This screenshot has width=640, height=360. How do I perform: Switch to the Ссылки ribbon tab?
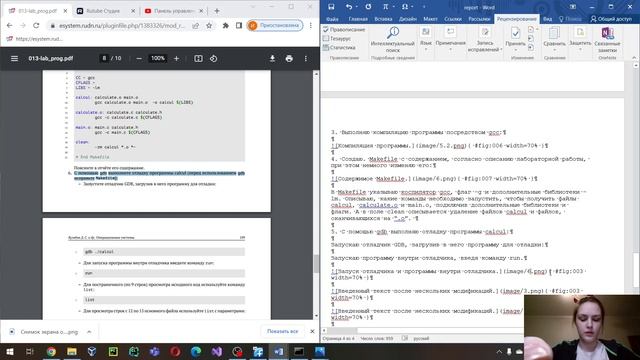click(x=453, y=19)
